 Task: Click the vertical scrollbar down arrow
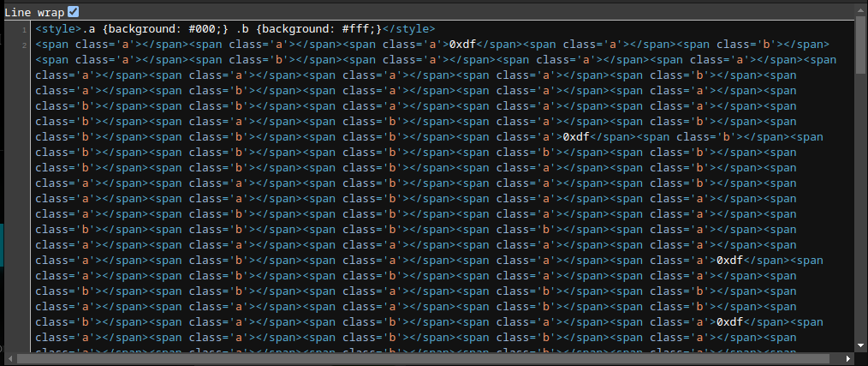(860, 345)
